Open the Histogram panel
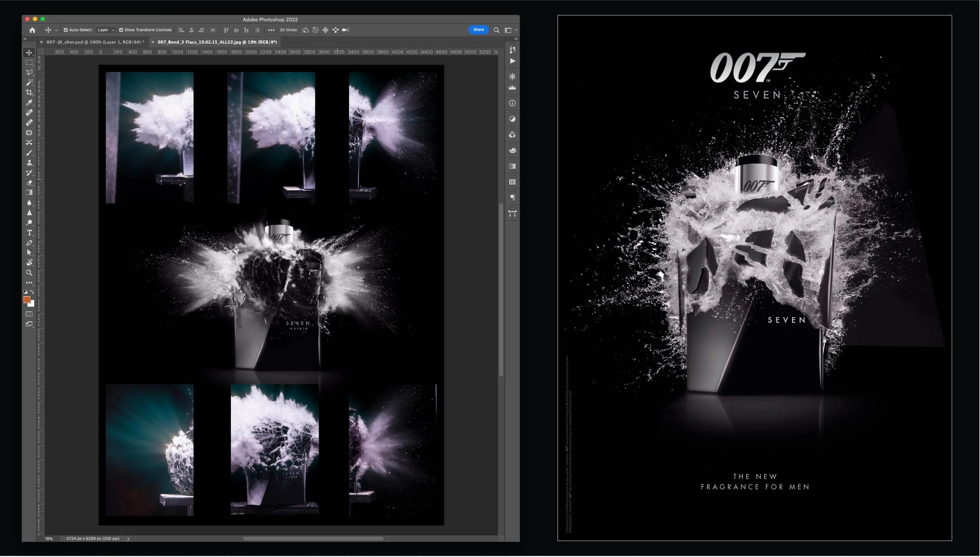The image size is (980, 557). coord(513,87)
